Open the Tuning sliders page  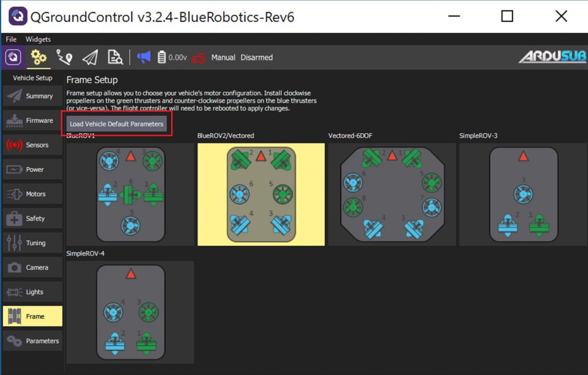(33, 243)
